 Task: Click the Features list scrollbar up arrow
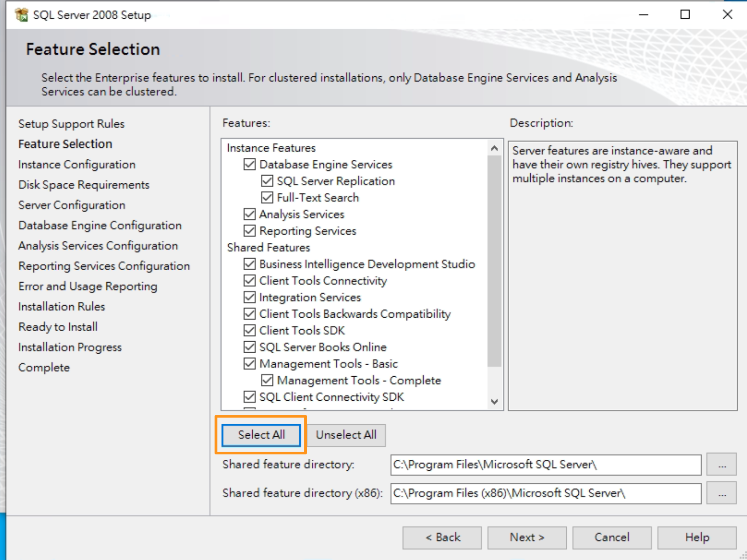coord(494,148)
